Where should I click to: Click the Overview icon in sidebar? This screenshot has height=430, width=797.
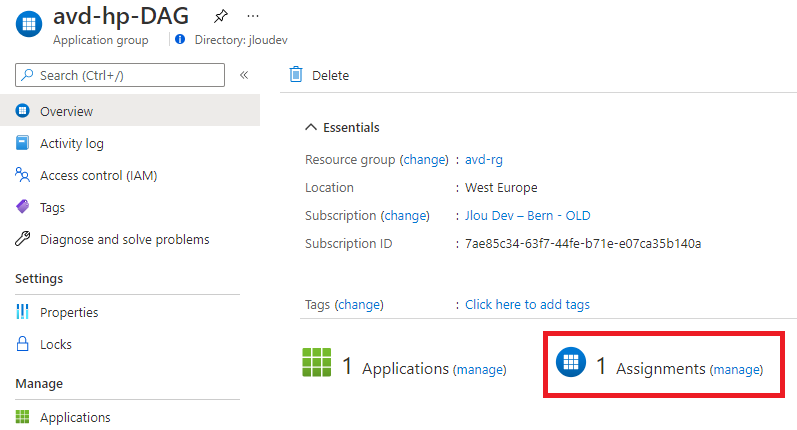click(x=22, y=110)
